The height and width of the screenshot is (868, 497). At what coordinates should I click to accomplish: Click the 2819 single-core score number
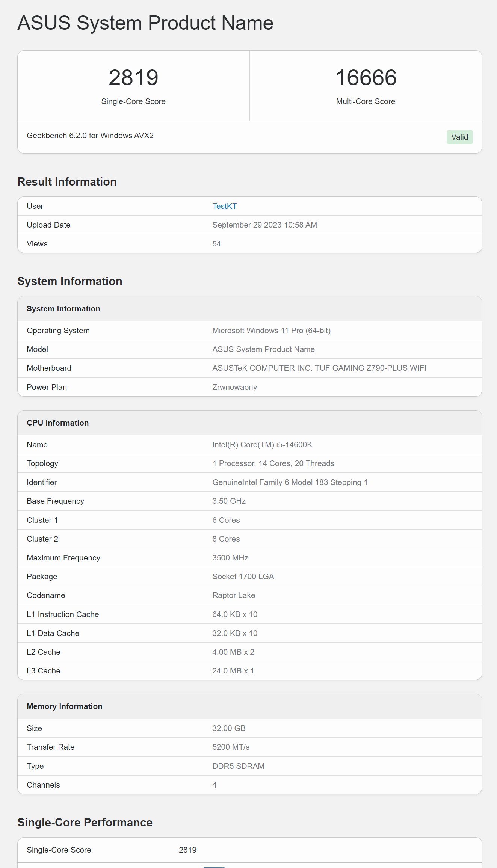[x=133, y=78]
